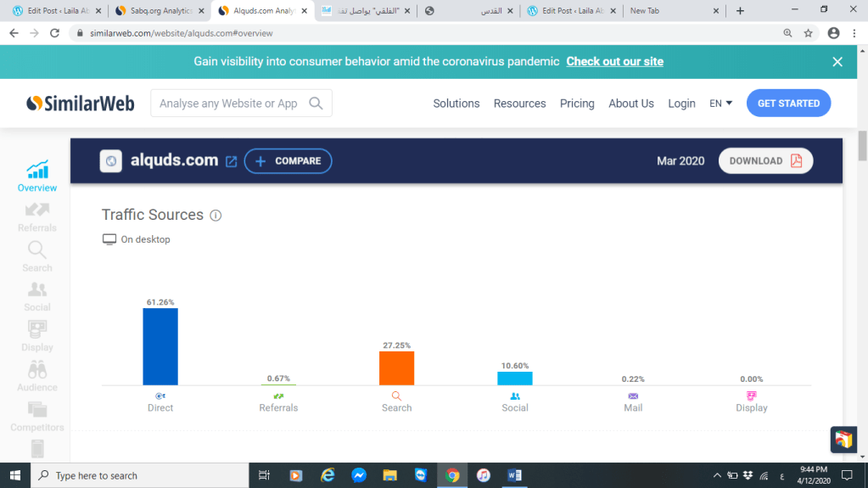Click the blue Direct traffic bar
This screenshot has width=868, height=488.
(x=160, y=346)
